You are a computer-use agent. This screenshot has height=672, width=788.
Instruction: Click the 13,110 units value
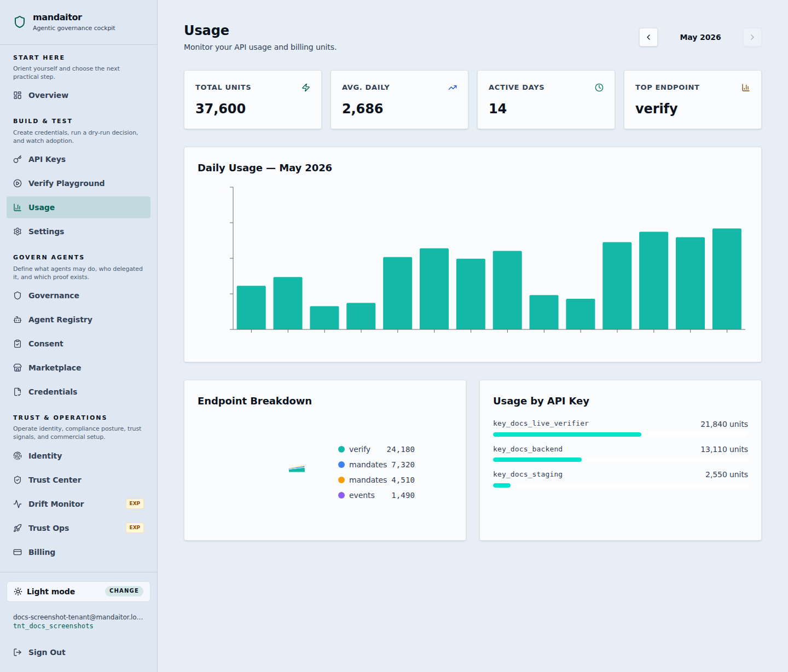tap(724, 449)
